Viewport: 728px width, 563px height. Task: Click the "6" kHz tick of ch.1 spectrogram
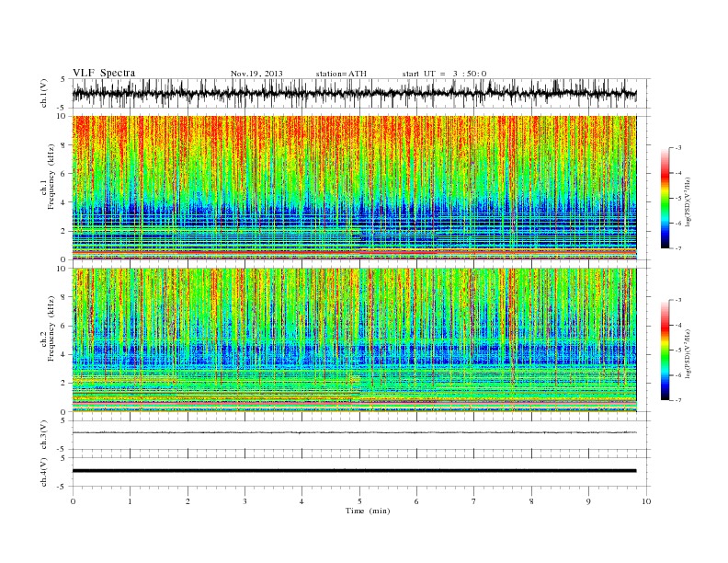[x=64, y=174]
